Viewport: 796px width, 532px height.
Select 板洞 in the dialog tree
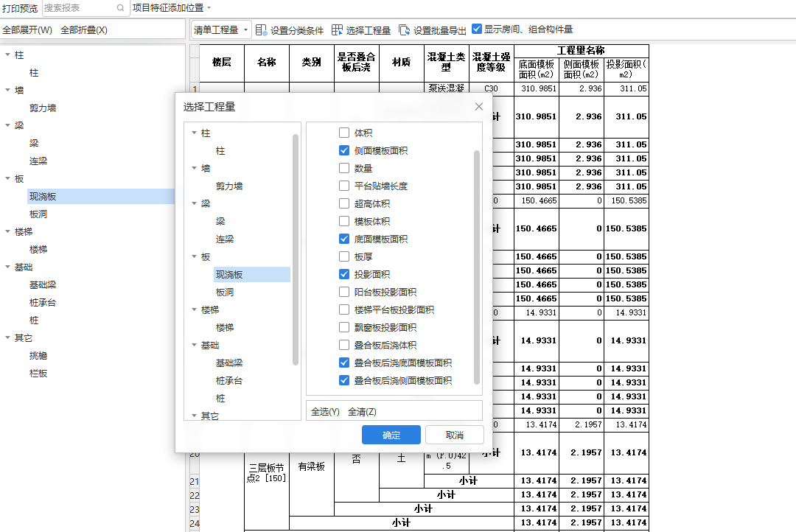click(x=225, y=293)
